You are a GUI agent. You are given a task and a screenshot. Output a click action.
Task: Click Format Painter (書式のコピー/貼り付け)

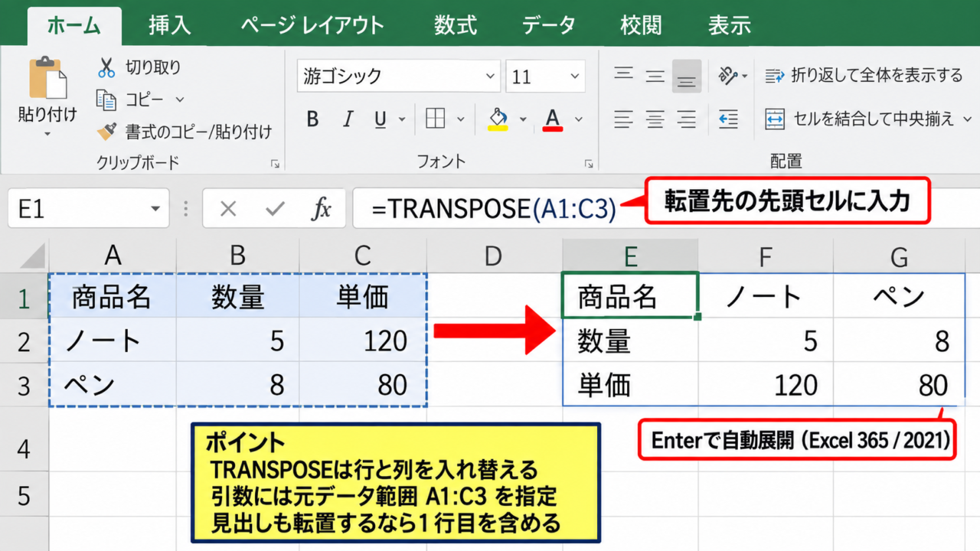(x=184, y=132)
